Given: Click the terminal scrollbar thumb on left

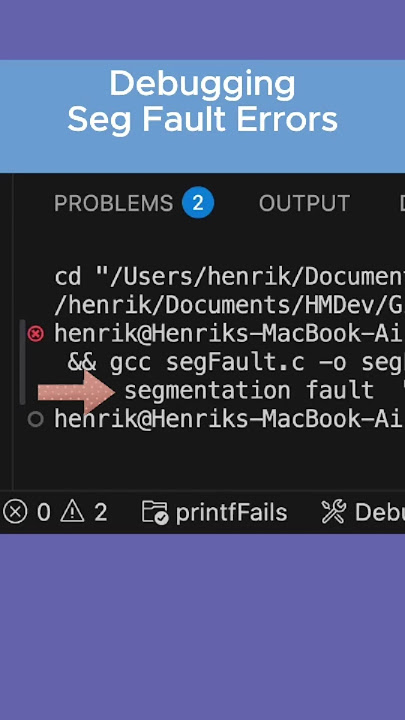Looking at the screenshot, I should (x=22, y=362).
